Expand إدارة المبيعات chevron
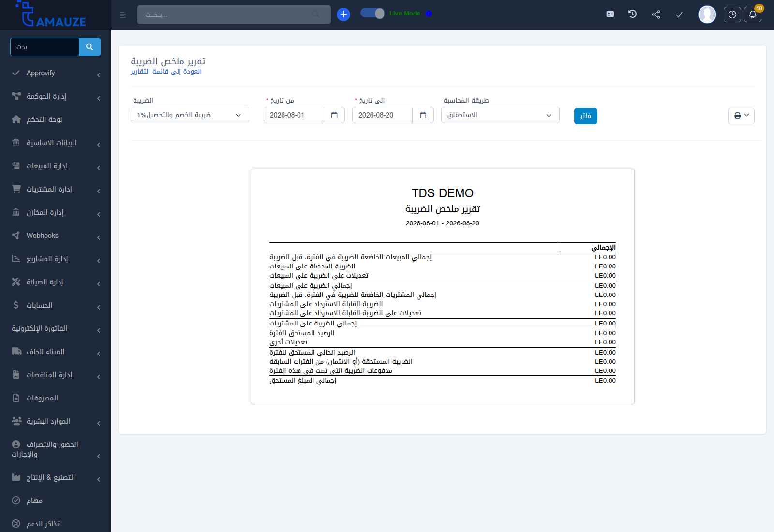This screenshot has height=532, width=774. point(99,168)
